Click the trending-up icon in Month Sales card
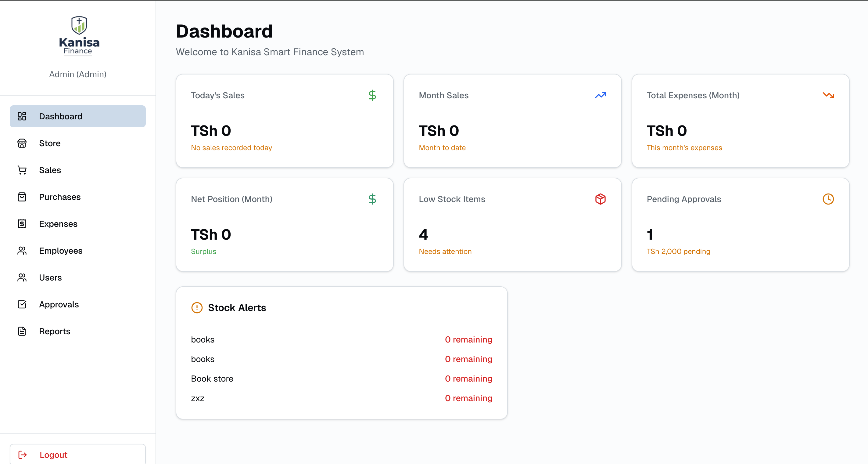The image size is (868, 464). coord(600,96)
